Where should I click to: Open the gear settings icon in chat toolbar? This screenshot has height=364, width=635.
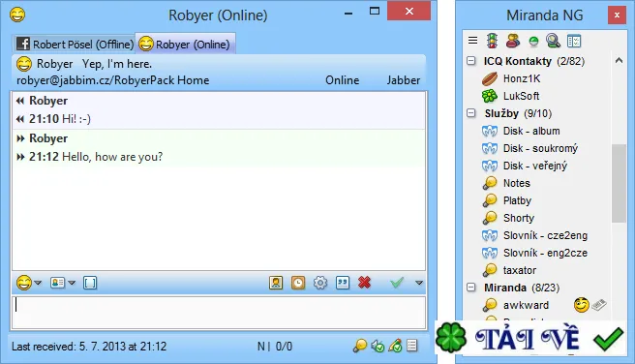click(320, 283)
